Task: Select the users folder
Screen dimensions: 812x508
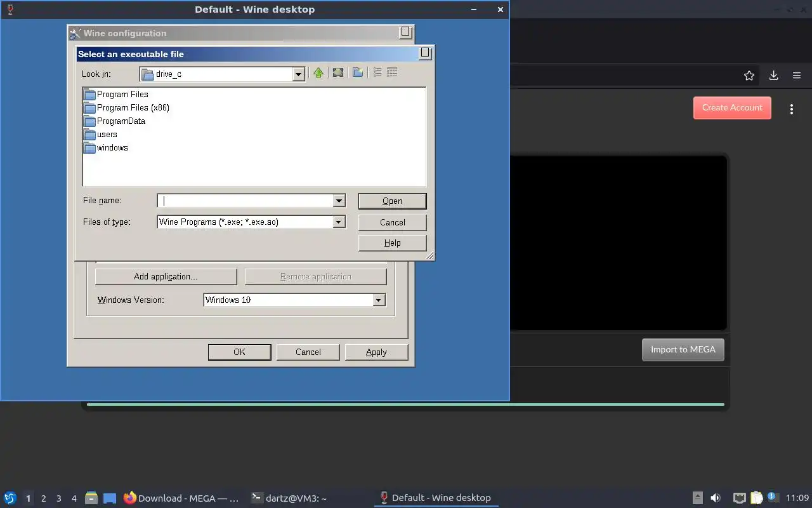Action: coord(100,134)
